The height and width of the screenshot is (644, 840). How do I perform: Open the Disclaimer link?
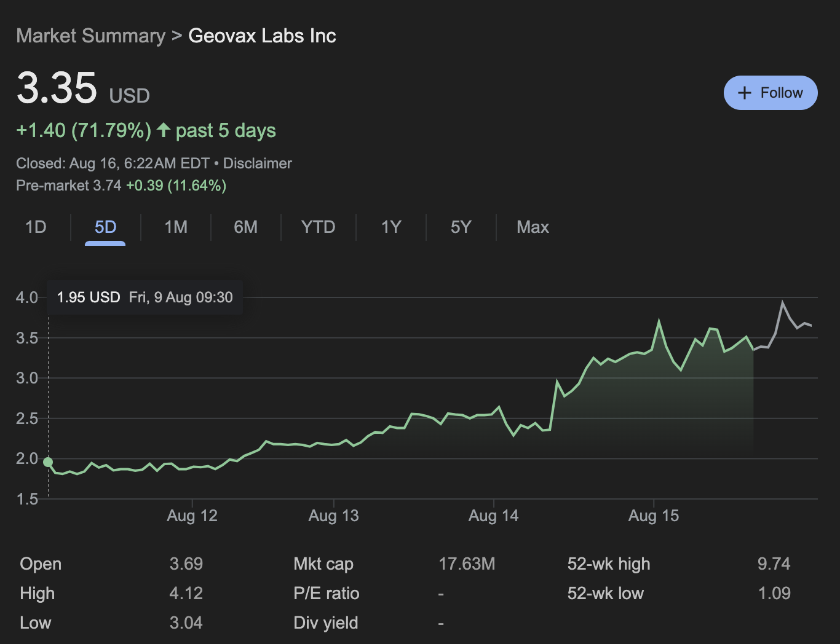coord(257,163)
